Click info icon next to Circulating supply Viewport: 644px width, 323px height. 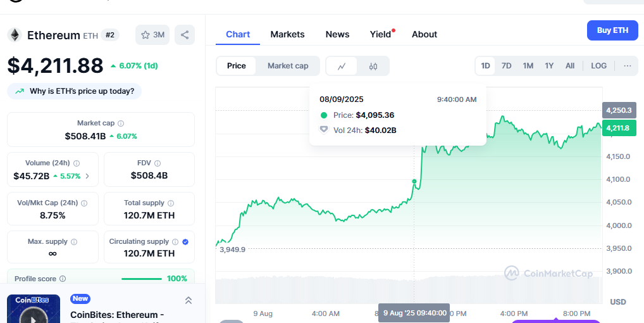(x=175, y=242)
